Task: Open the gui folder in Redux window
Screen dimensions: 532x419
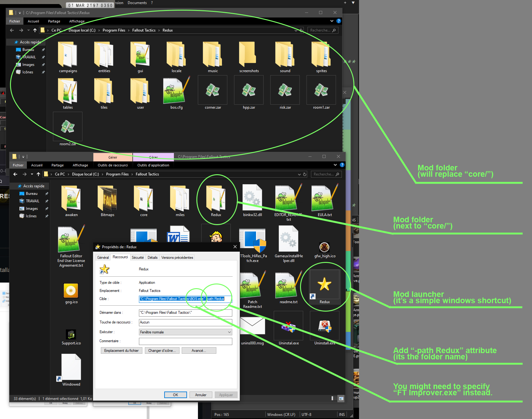Action: (140, 57)
